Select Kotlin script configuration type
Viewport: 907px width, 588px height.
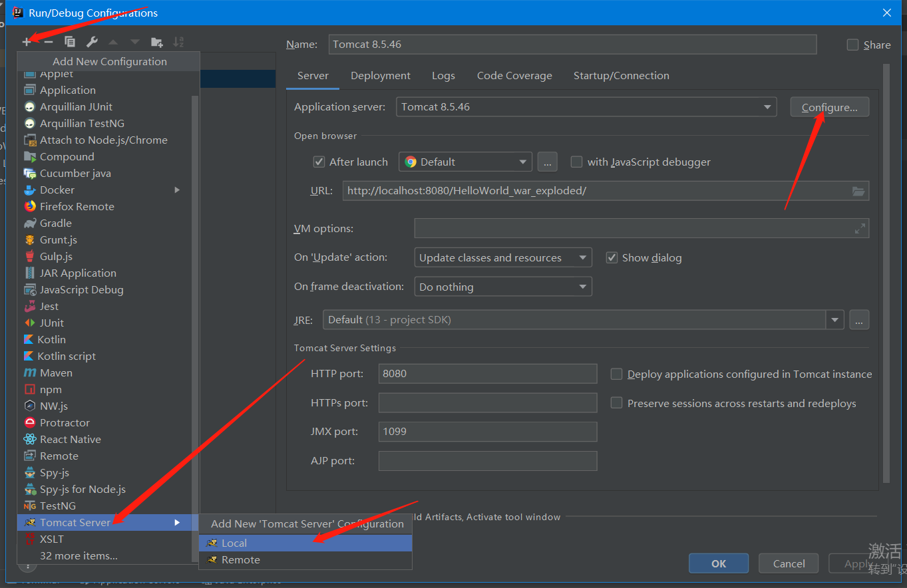(104, 356)
